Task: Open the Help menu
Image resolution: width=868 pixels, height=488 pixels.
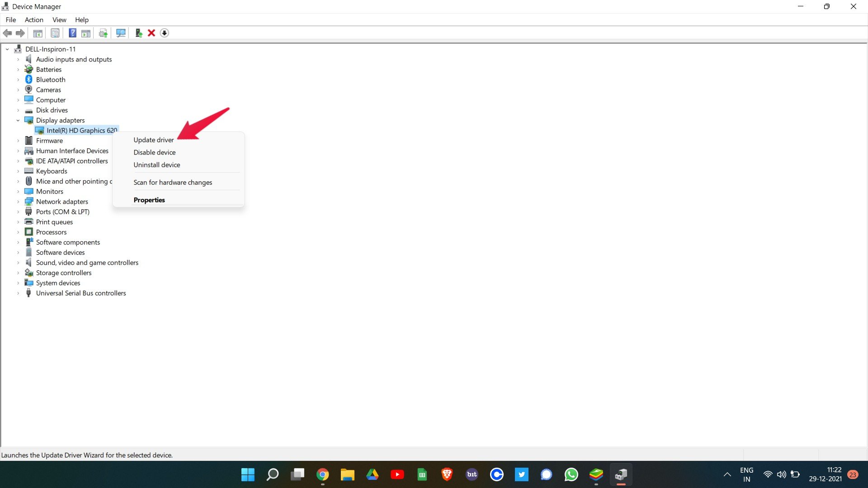Action: coord(81,20)
